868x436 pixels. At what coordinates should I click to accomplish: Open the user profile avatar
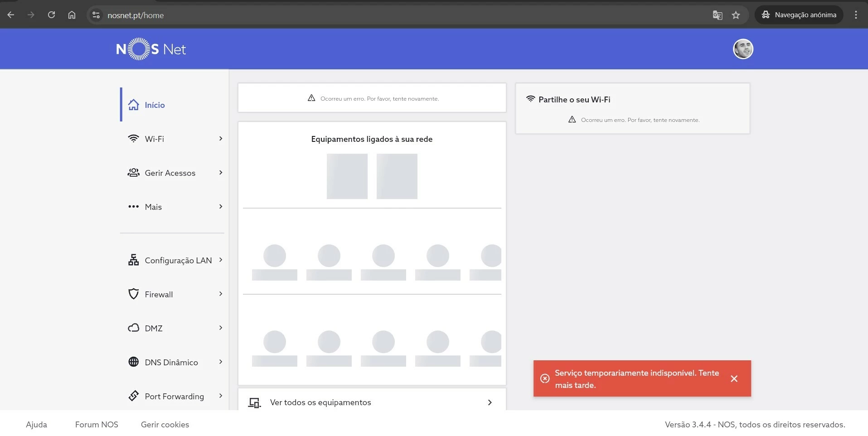(x=743, y=49)
